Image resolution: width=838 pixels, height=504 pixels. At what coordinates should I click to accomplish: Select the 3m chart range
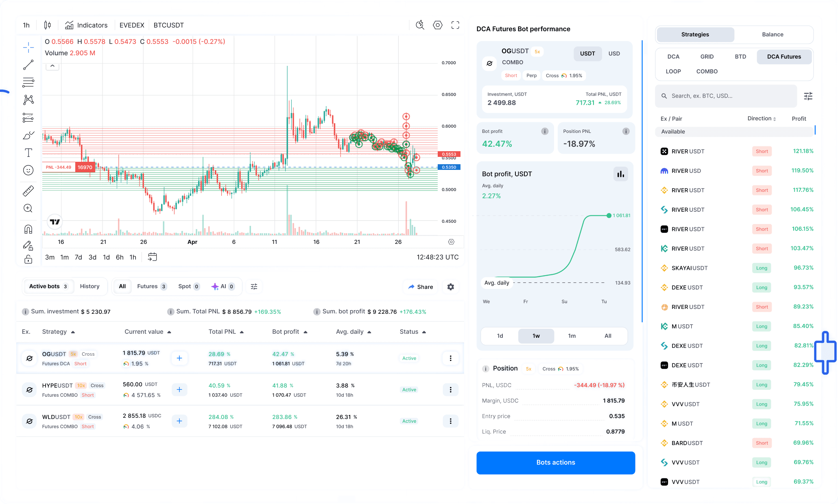(x=50, y=257)
